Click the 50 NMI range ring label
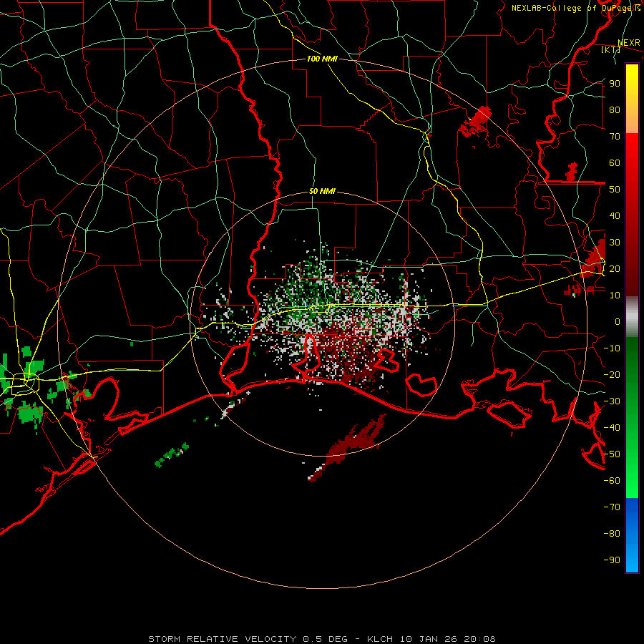Viewport: 644px width, 644px height. [x=322, y=191]
